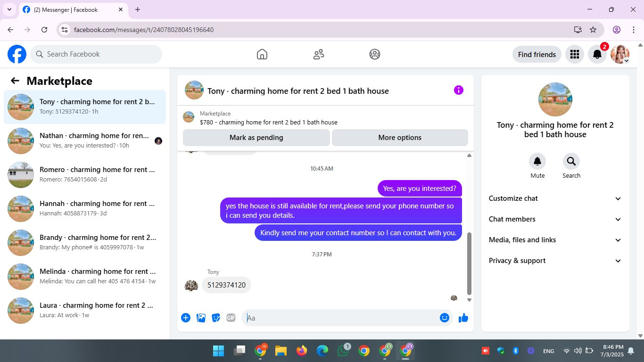Screen dimensions: 644x362
Task: Open Romero conversation in chat list
Action: pos(85,175)
